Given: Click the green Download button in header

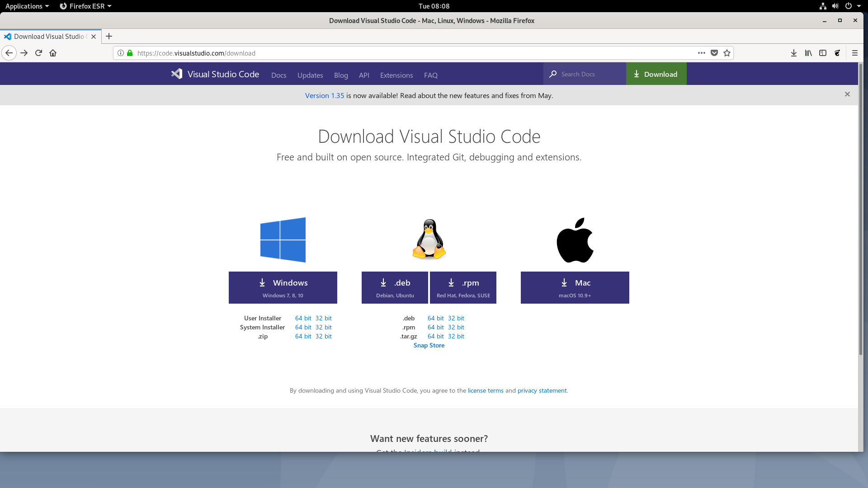Looking at the screenshot, I should [656, 74].
